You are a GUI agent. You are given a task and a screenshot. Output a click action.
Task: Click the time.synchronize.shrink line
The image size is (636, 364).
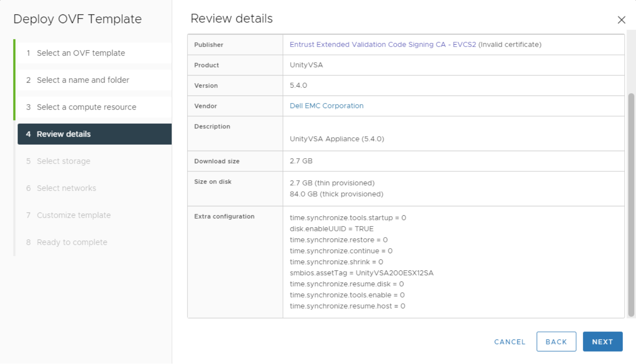click(x=337, y=262)
